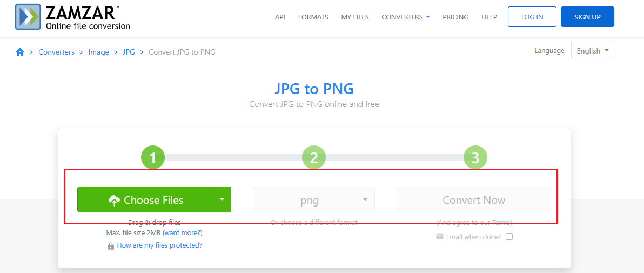Screen dimensions: 644x273
Task: Click the step 3 circle indicator
Action: pos(475,158)
